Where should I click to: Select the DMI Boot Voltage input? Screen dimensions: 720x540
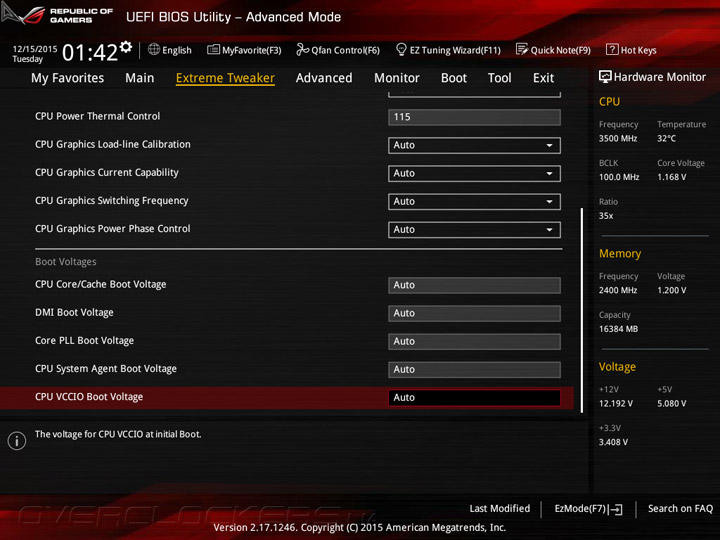474,313
